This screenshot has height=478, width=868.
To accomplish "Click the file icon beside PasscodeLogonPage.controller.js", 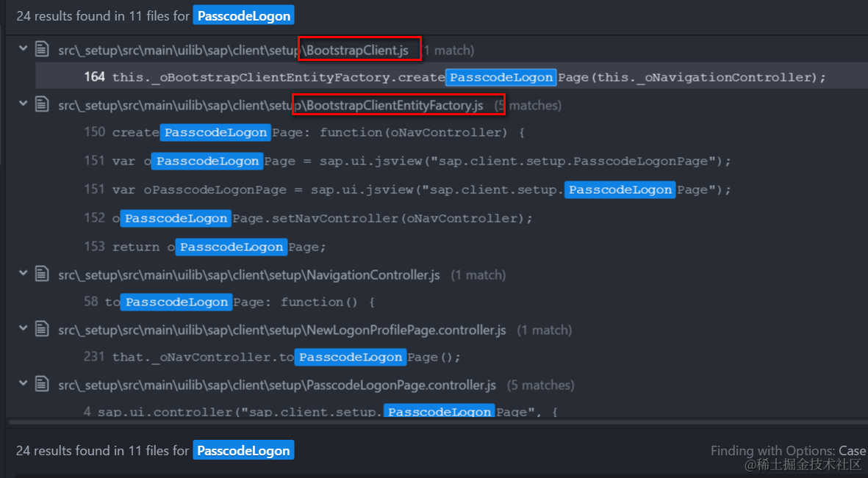I will (x=42, y=384).
